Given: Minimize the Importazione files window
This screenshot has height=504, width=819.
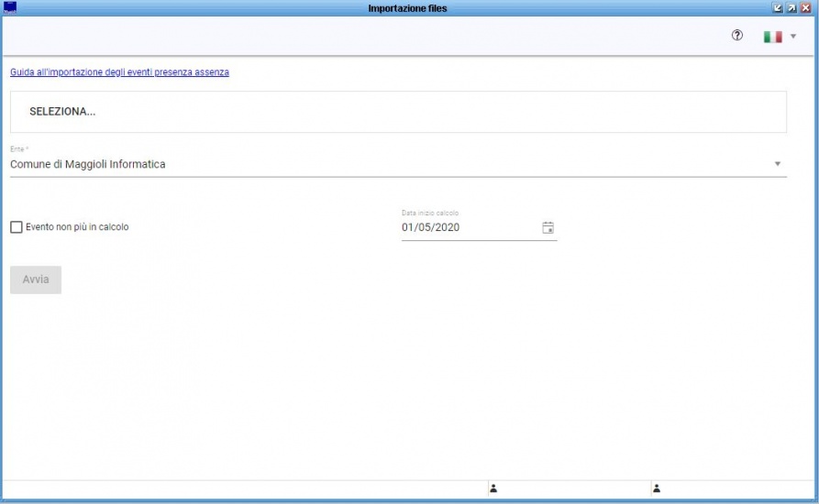Looking at the screenshot, I should tap(777, 8).
